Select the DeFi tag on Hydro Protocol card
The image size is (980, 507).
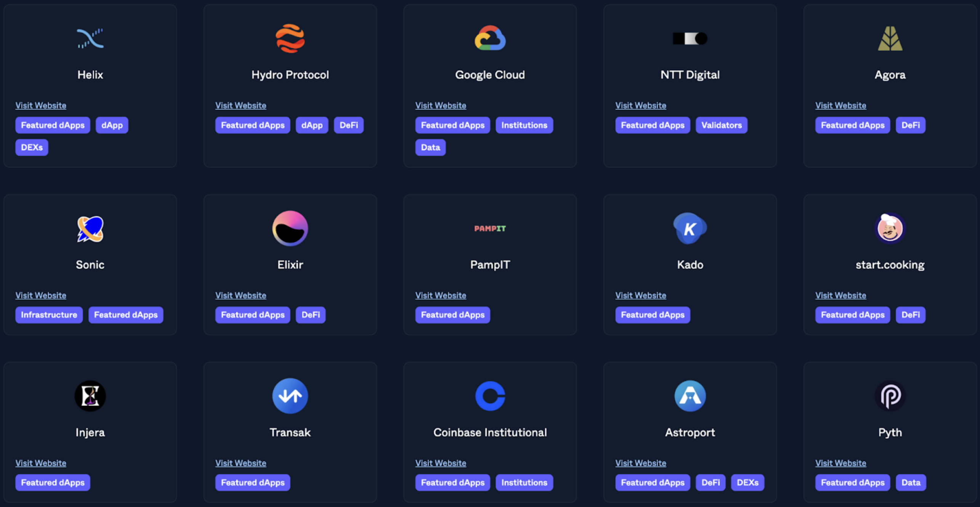point(349,125)
